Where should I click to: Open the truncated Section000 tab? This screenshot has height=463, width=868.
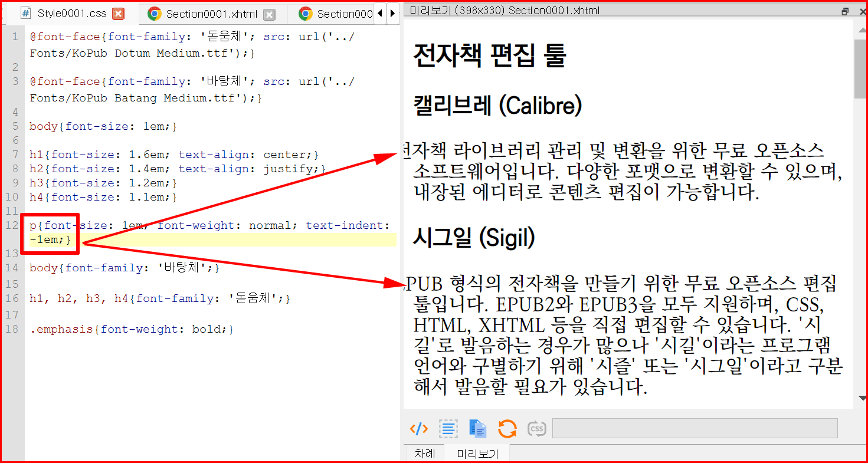(337, 14)
